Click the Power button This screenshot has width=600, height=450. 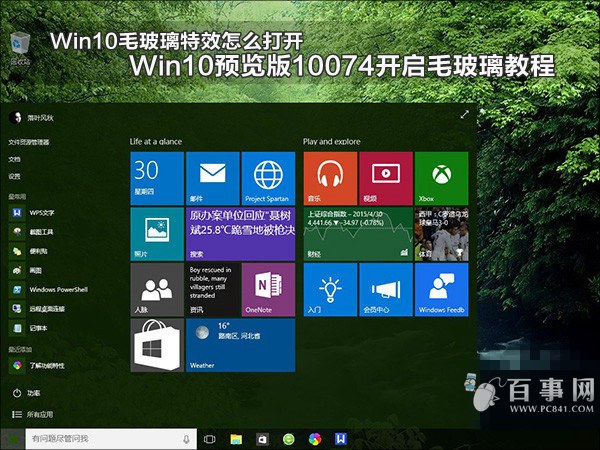26,393
